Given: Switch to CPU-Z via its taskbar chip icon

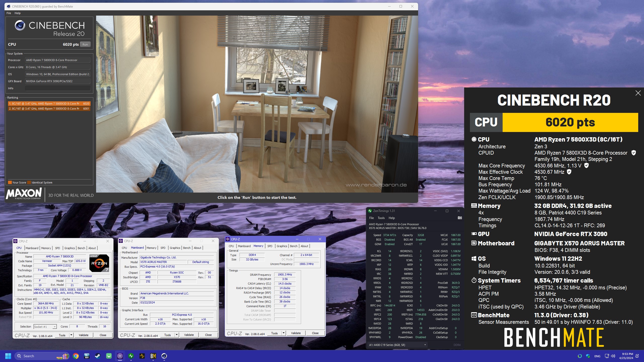Looking at the screenshot, I should coord(120,356).
